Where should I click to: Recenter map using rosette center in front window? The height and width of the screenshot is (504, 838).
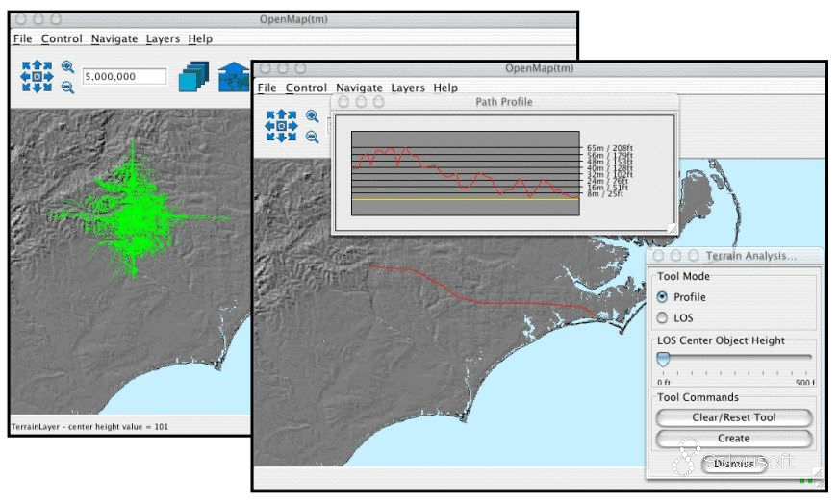281,126
